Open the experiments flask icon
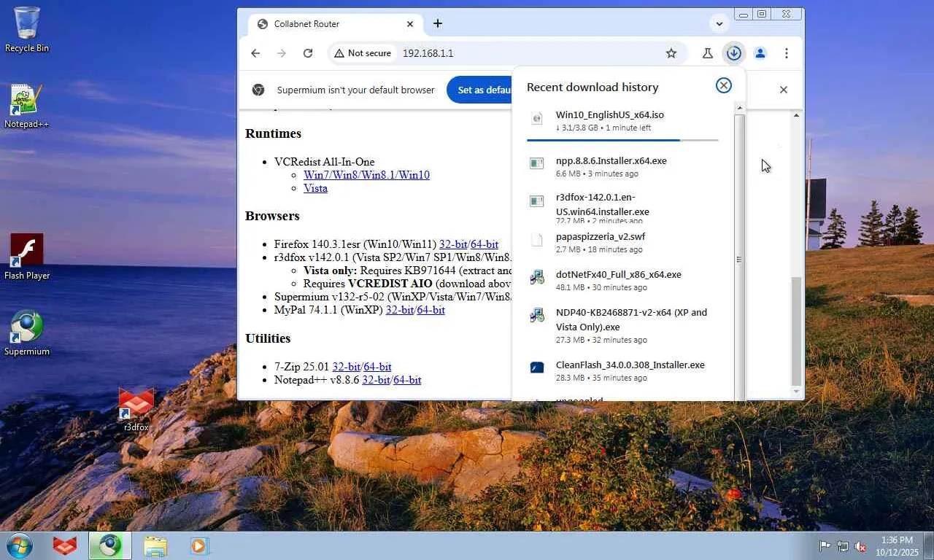The image size is (934, 560). click(x=707, y=53)
